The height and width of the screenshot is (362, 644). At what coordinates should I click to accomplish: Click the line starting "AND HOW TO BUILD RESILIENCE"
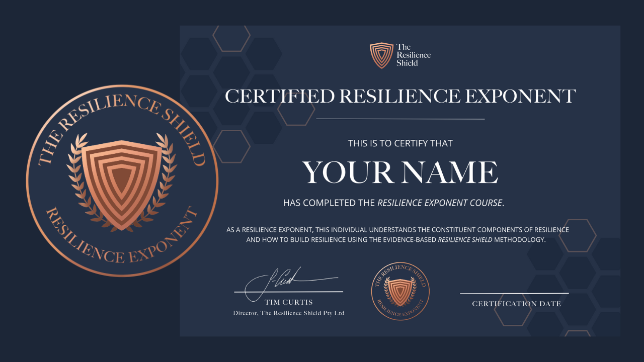coord(396,240)
